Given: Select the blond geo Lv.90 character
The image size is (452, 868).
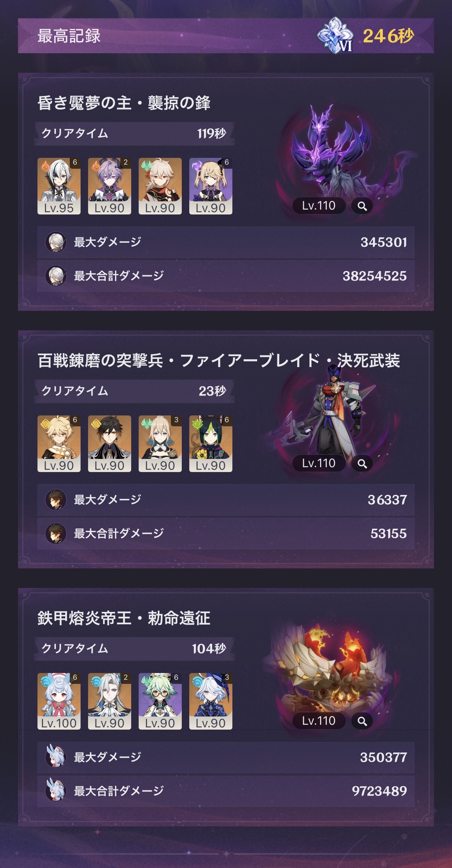Looking at the screenshot, I should [59, 444].
